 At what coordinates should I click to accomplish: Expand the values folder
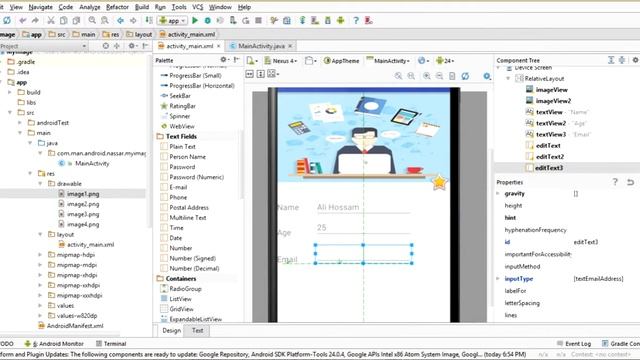pos(40,305)
